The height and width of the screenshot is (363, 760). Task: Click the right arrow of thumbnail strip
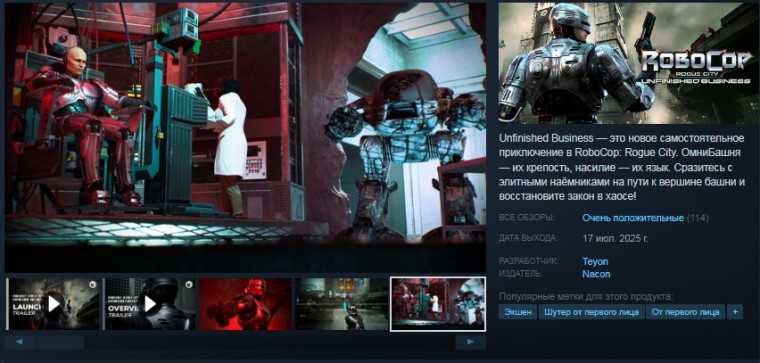[471, 342]
